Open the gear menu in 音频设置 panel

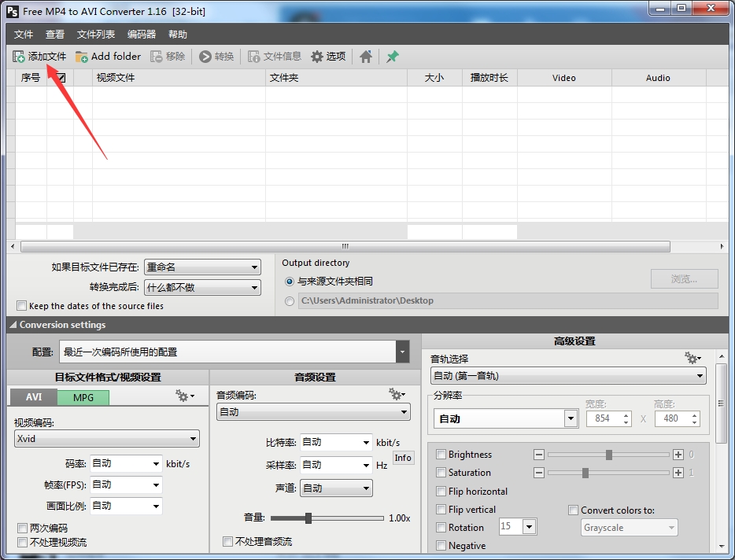(397, 394)
